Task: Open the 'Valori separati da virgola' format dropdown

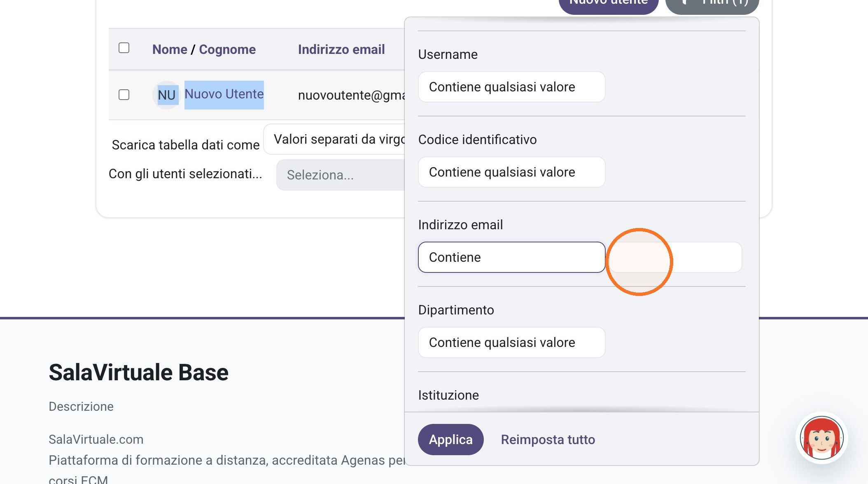Action: (x=334, y=140)
